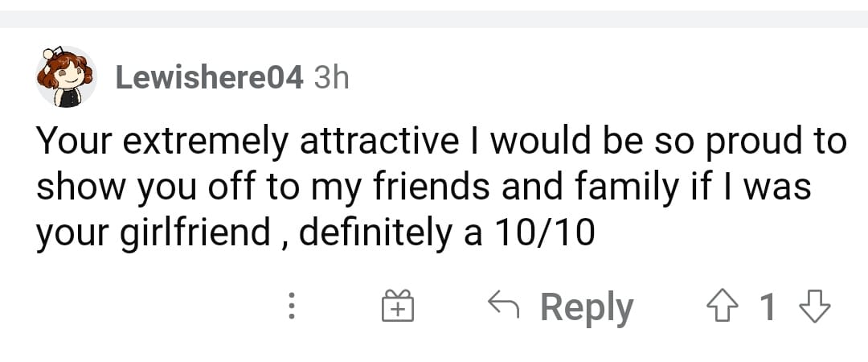The image size is (868, 362).
Task: Click the 3h timestamp
Action: click(x=332, y=78)
